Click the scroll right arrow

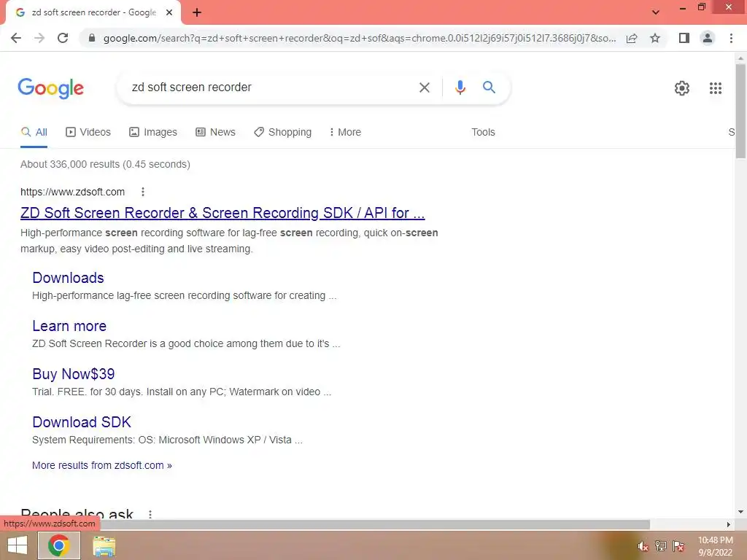(x=728, y=524)
